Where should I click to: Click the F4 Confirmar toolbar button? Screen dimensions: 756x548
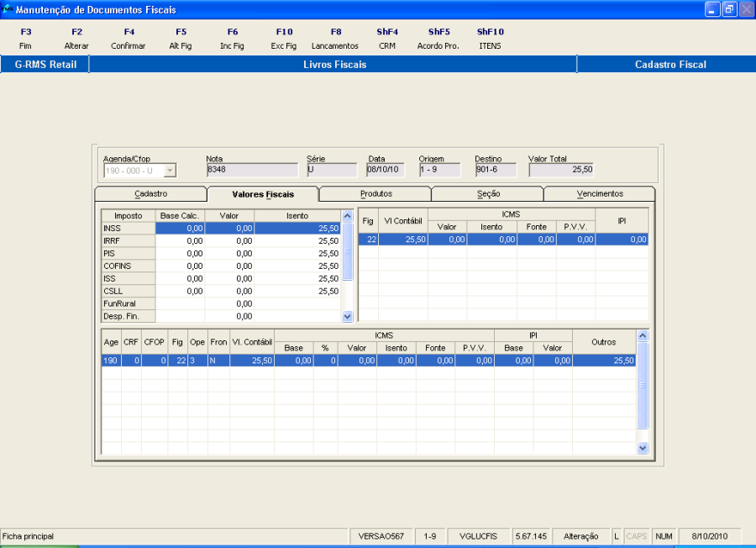[x=129, y=39]
